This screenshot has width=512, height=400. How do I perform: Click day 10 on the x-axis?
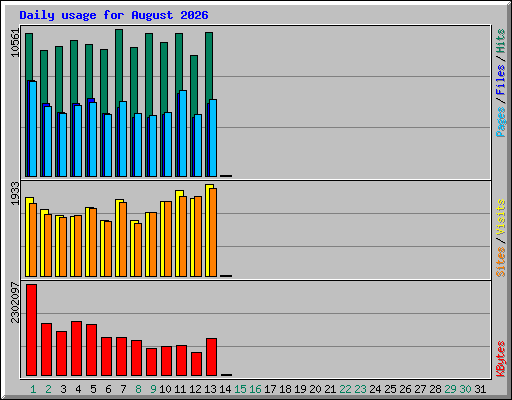point(165,389)
